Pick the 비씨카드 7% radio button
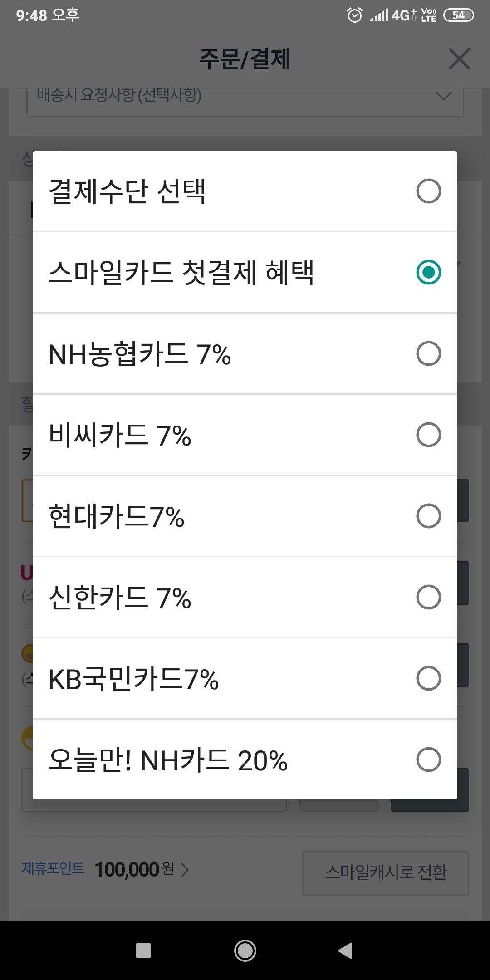 coord(428,435)
